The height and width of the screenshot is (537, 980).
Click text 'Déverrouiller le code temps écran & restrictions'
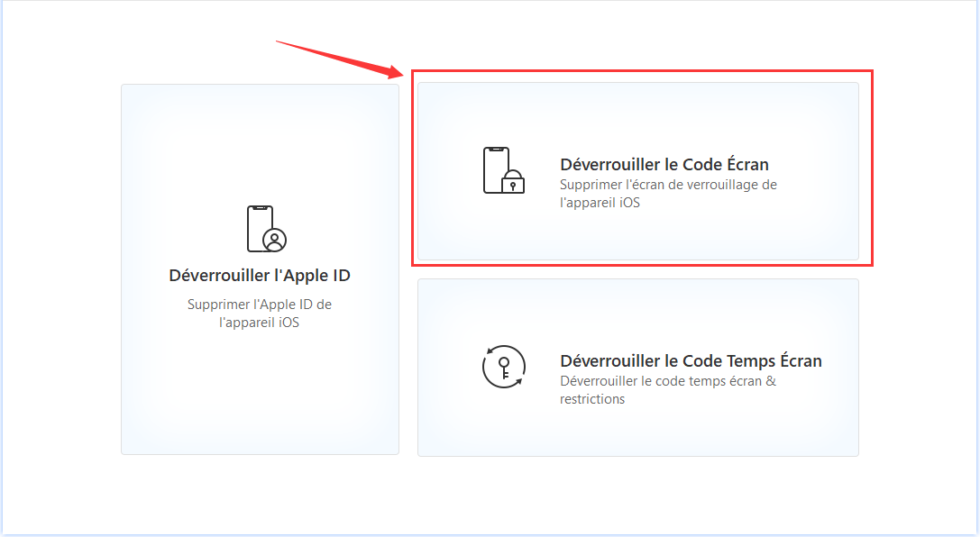tap(667, 390)
